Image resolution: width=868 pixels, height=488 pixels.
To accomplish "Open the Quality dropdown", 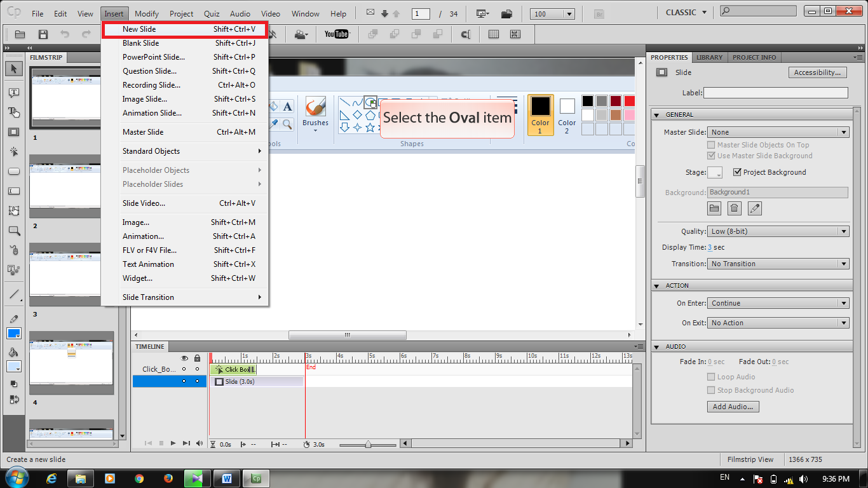I will pyautogui.click(x=778, y=231).
